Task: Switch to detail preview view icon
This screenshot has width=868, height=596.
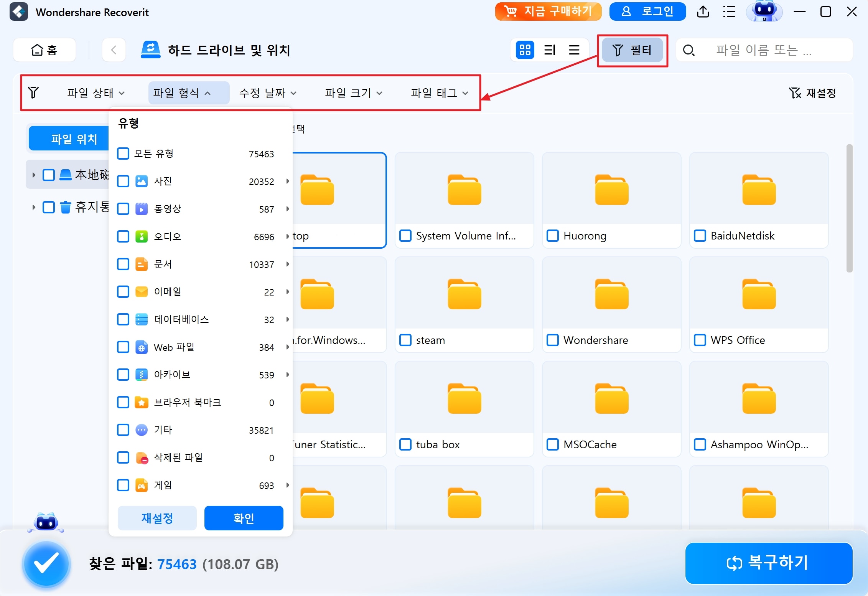Action: point(550,50)
